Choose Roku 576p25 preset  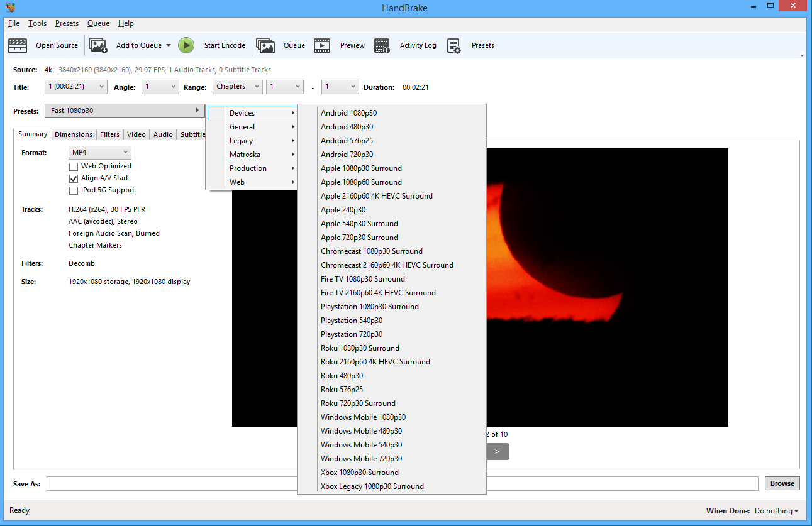[391, 390]
